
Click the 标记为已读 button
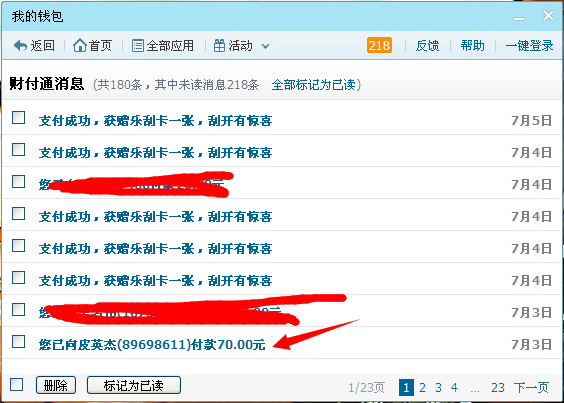click(x=134, y=385)
